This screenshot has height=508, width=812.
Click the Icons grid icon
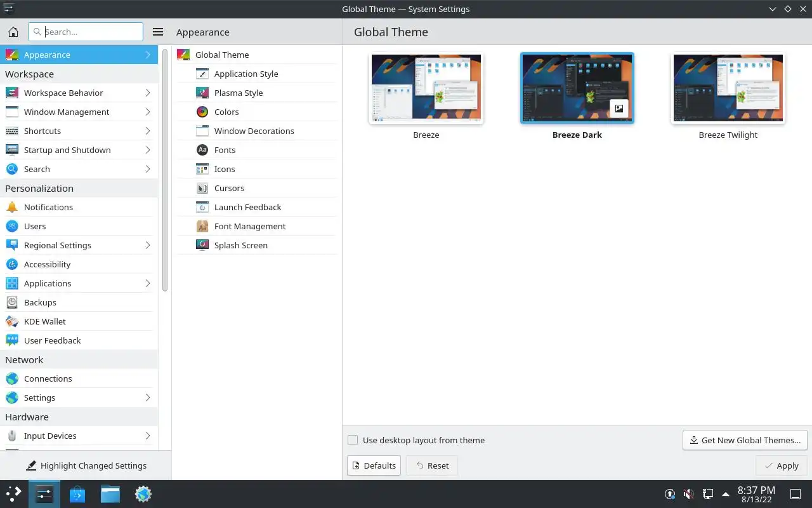[202, 169]
